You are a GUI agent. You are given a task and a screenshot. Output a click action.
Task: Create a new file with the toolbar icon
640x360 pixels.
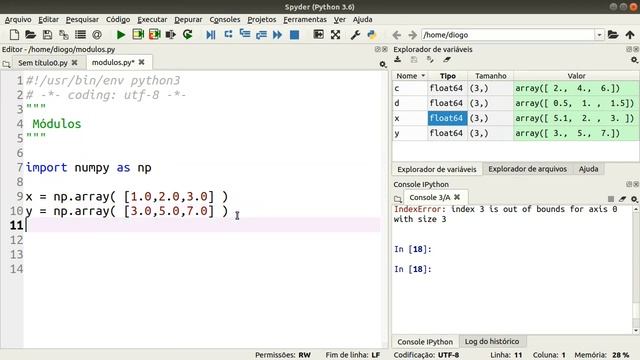tap(14, 35)
